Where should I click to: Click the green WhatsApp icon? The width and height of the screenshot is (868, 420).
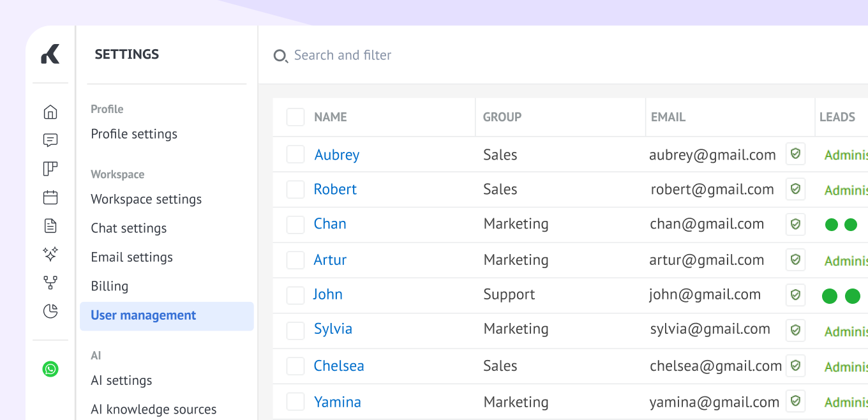50,369
